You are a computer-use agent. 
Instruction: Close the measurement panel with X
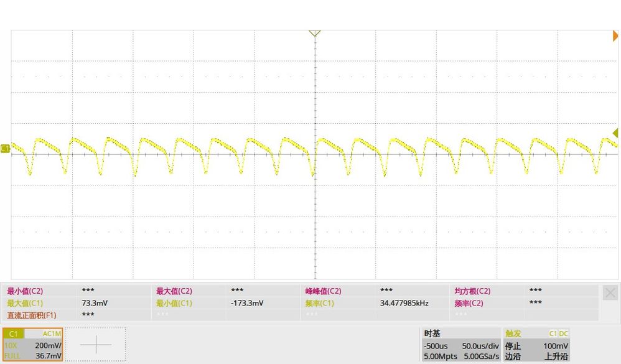610,293
